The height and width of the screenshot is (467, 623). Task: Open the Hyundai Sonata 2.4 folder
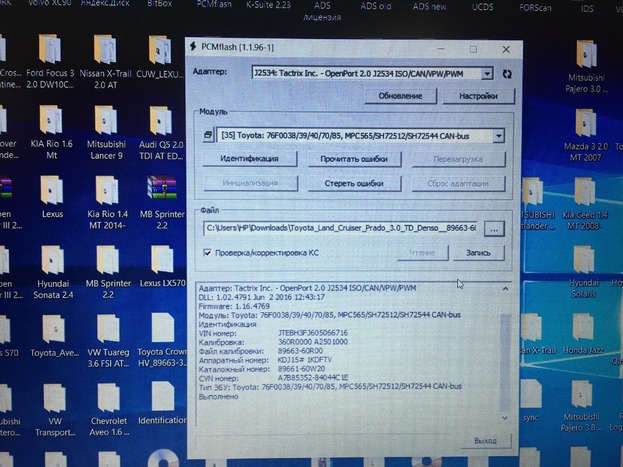pyautogui.click(x=52, y=263)
